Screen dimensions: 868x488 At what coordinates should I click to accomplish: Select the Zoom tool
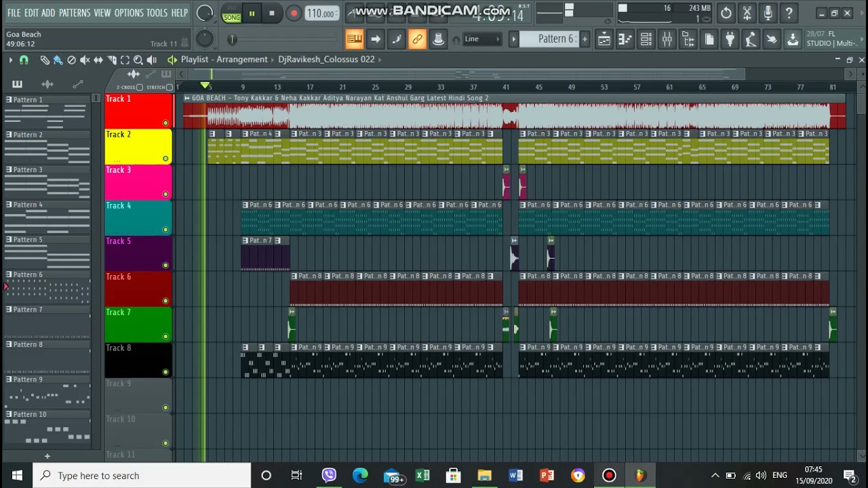138,60
